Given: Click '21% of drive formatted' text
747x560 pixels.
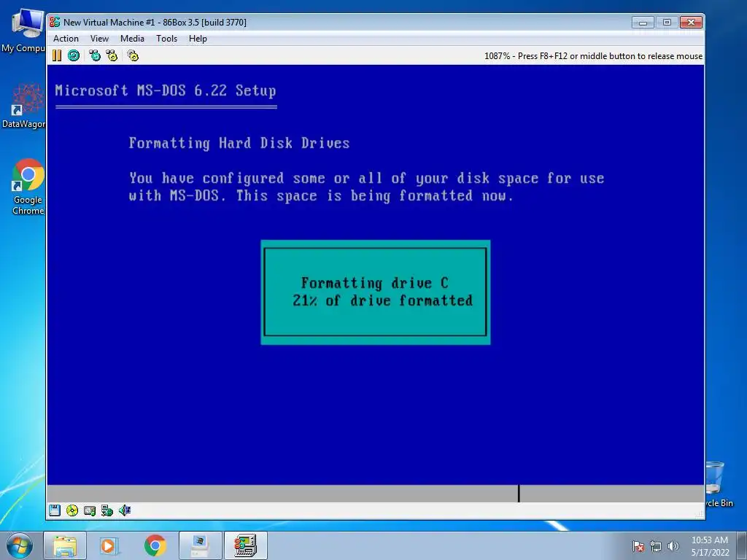Looking at the screenshot, I should [382, 300].
